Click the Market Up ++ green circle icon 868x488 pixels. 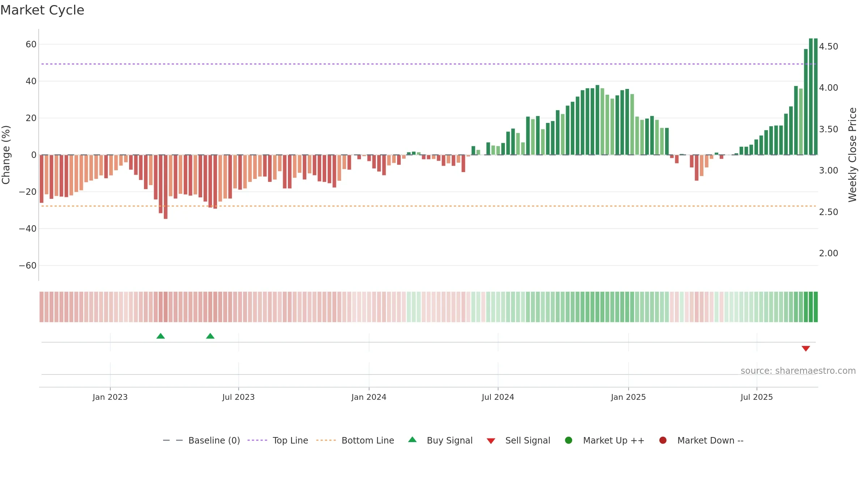pos(569,440)
